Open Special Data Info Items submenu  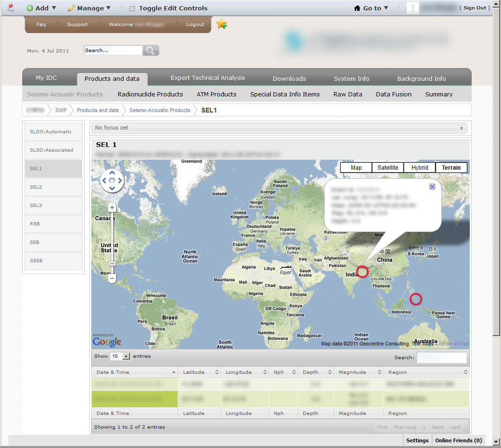click(x=285, y=95)
